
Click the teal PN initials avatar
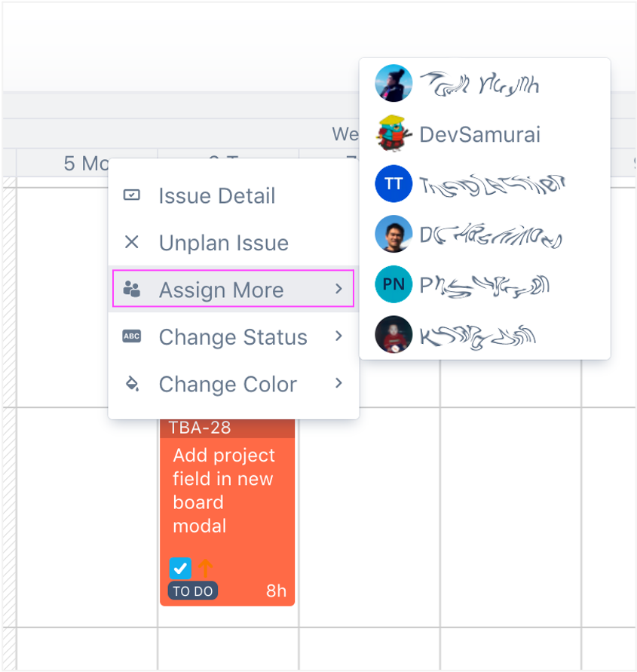point(394,284)
